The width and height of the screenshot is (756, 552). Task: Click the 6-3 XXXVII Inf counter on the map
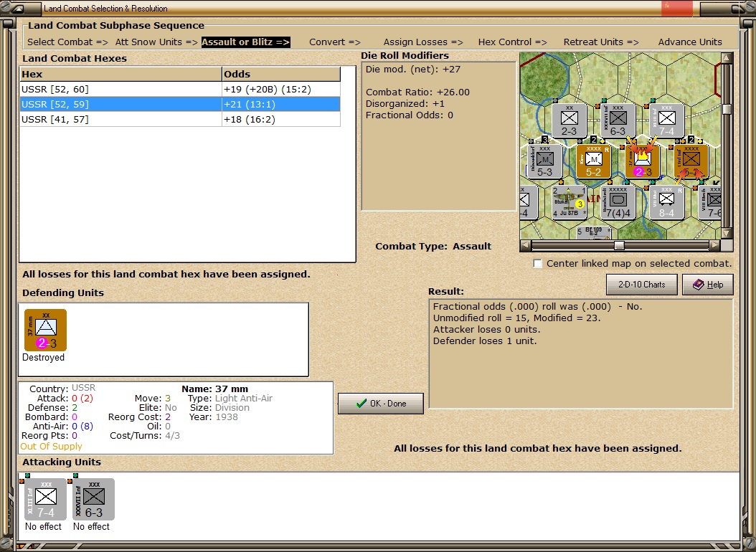pos(618,120)
